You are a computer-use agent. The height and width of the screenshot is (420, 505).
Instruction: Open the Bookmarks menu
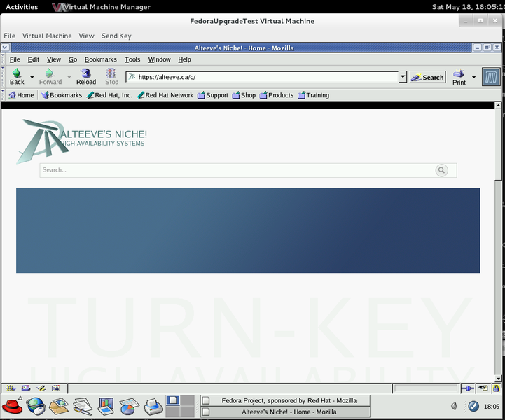click(x=100, y=59)
